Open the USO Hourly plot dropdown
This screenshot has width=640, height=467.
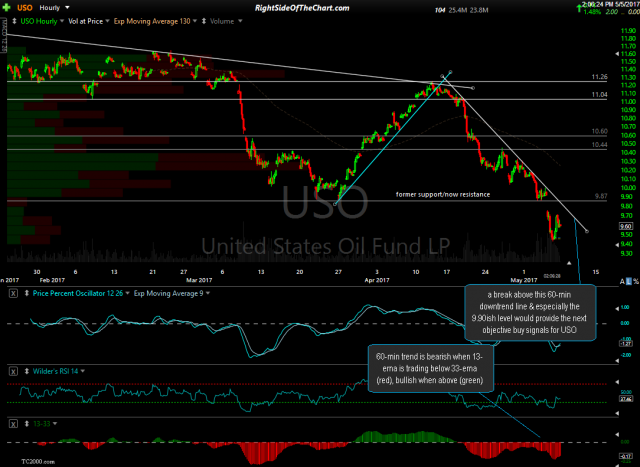(x=62, y=21)
